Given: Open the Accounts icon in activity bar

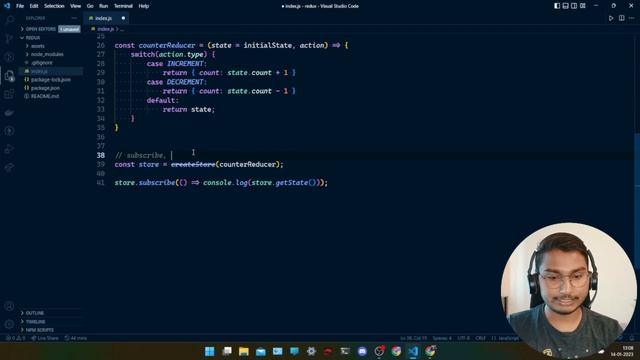Looking at the screenshot, I should 9,306.
